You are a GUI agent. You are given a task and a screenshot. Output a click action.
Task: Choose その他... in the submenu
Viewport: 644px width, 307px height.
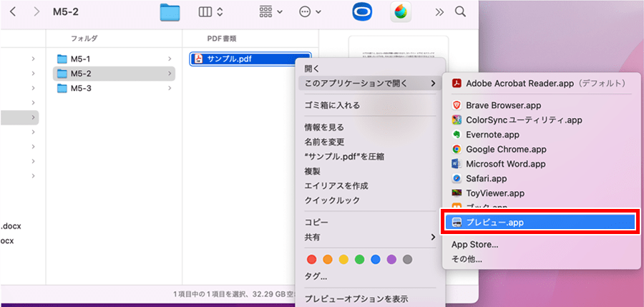541,259
